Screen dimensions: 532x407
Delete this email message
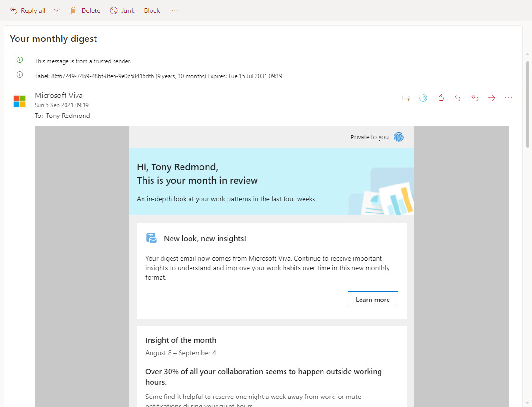pos(85,10)
